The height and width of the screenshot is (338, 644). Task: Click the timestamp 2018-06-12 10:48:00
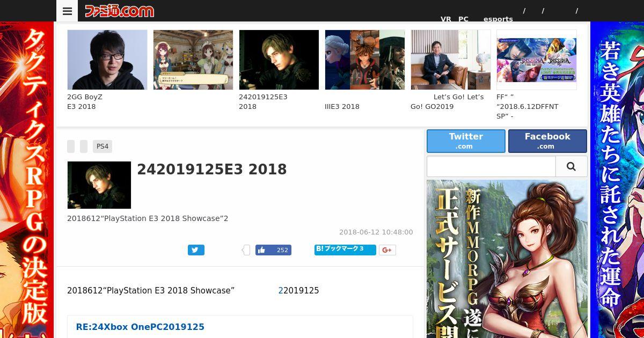(x=376, y=232)
